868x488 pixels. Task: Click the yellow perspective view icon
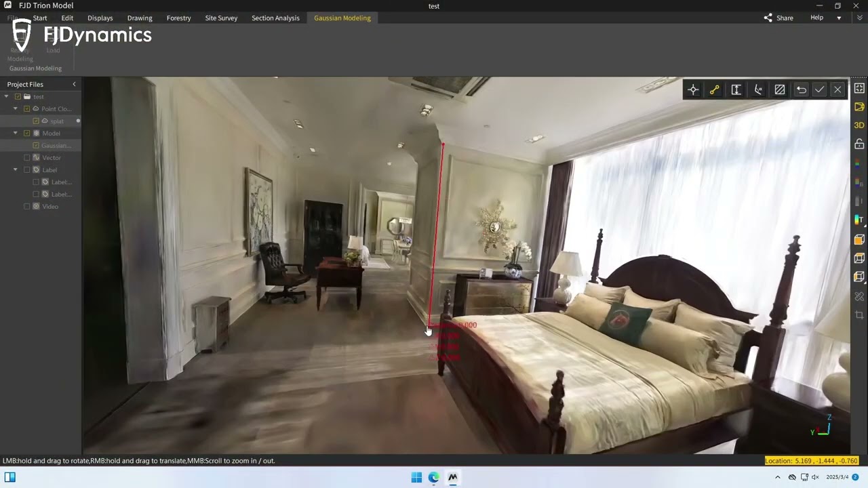[859, 107]
